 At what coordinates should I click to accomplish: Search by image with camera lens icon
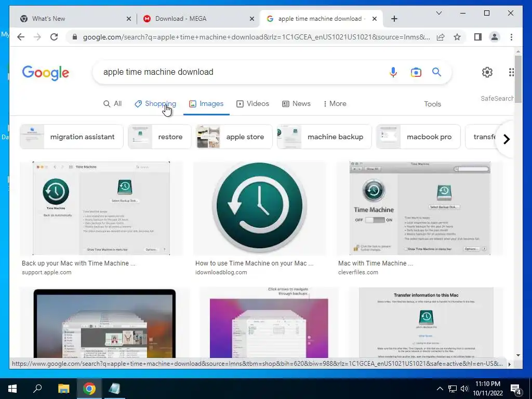point(416,72)
